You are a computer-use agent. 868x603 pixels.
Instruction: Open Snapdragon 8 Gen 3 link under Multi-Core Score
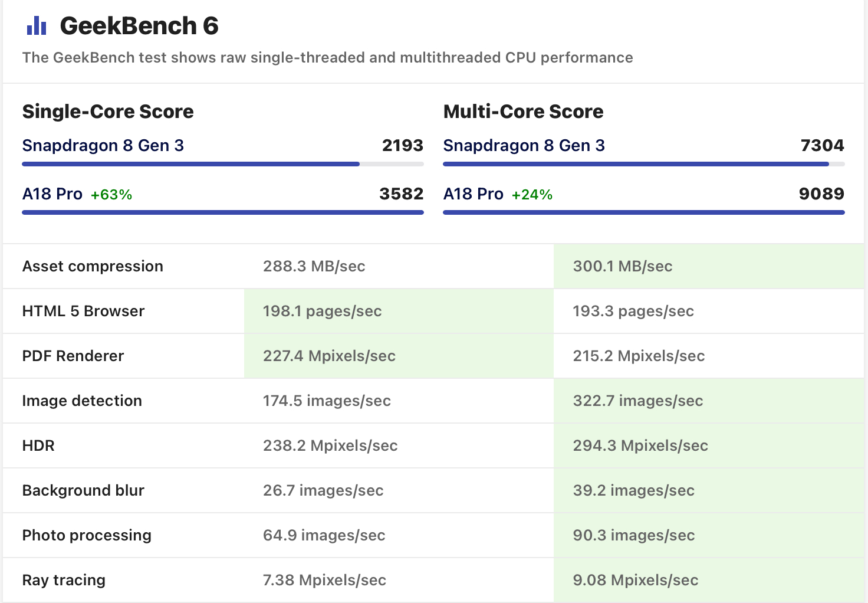(x=524, y=146)
